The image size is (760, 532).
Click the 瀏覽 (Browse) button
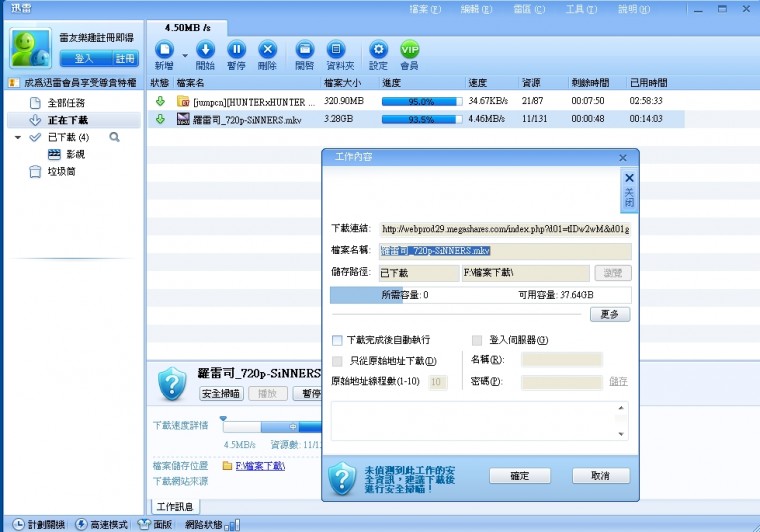pyautogui.click(x=613, y=273)
